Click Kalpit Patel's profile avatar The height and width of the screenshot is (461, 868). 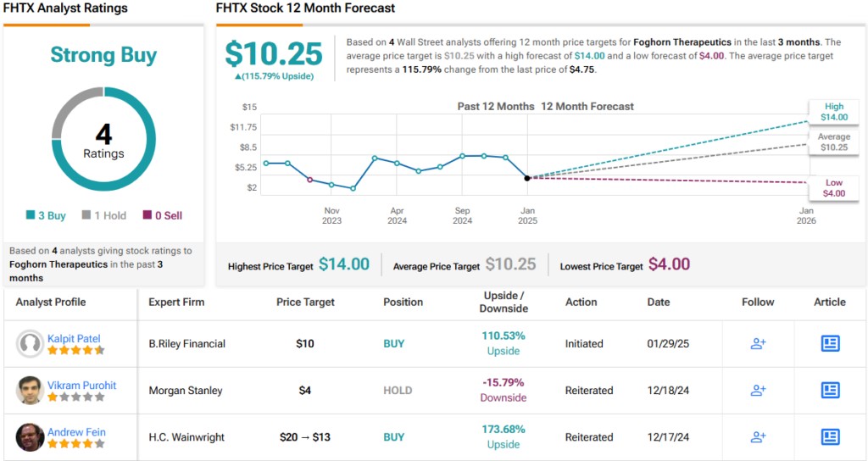tap(31, 343)
